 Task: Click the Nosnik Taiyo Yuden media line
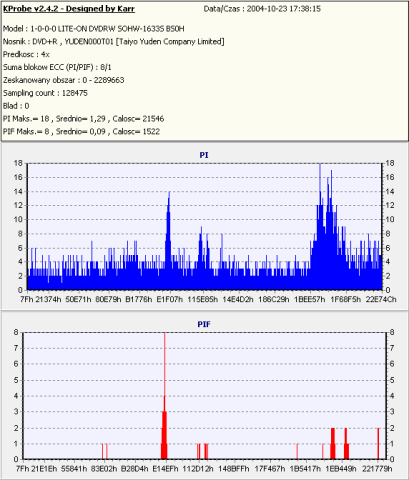coord(114,42)
